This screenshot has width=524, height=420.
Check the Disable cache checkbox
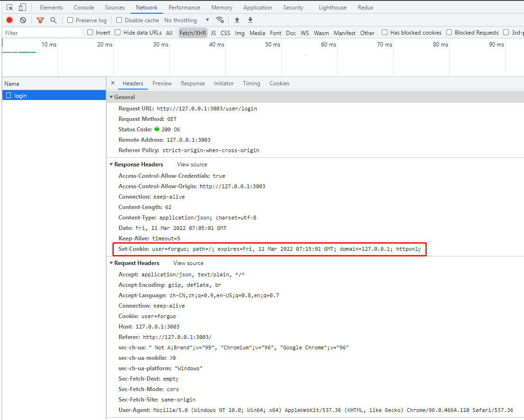(119, 20)
